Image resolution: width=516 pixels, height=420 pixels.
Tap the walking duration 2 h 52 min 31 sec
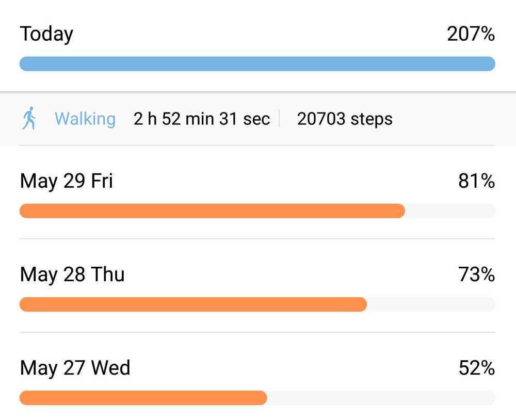[x=202, y=119]
